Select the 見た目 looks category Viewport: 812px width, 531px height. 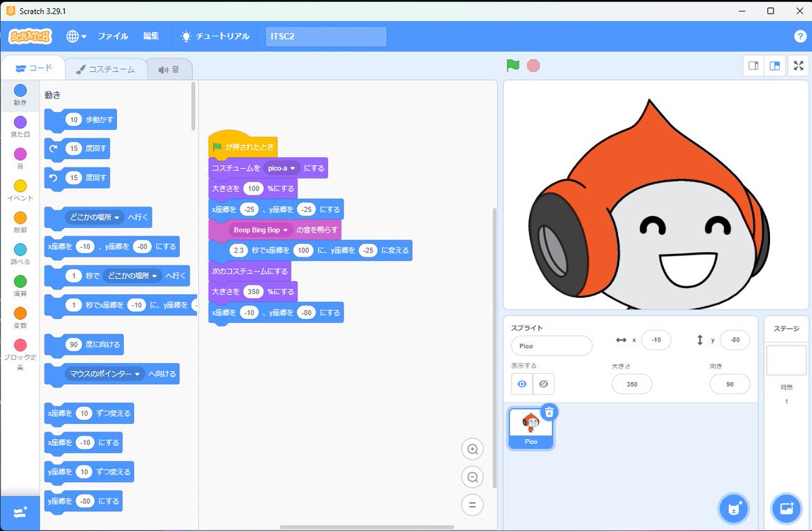20,127
